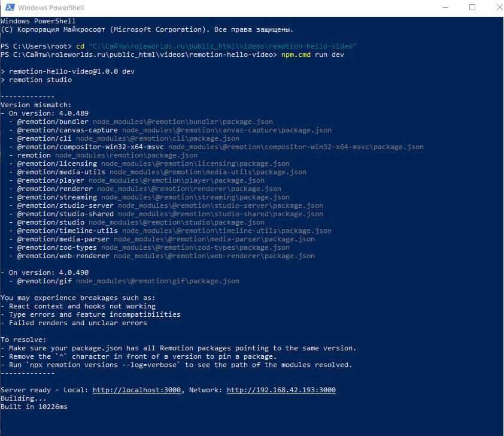
Task: Click the 'On version: 4.0.490' line
Action: pos(45,272)
